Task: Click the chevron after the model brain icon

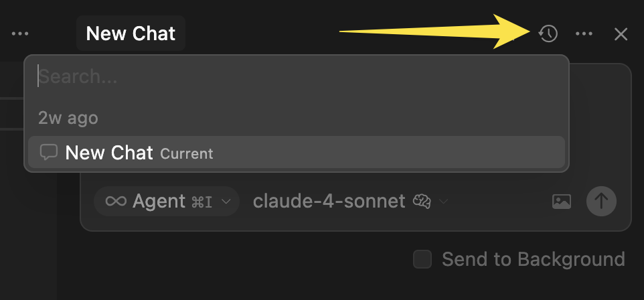Action: tap(443, 201)
